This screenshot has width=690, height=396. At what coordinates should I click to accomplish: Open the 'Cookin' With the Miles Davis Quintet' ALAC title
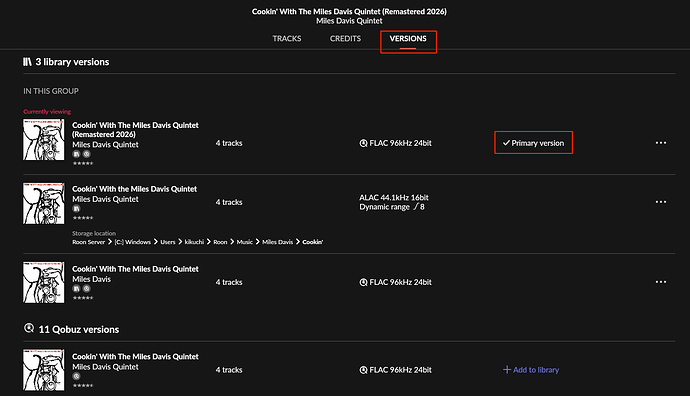coord(135,189)
